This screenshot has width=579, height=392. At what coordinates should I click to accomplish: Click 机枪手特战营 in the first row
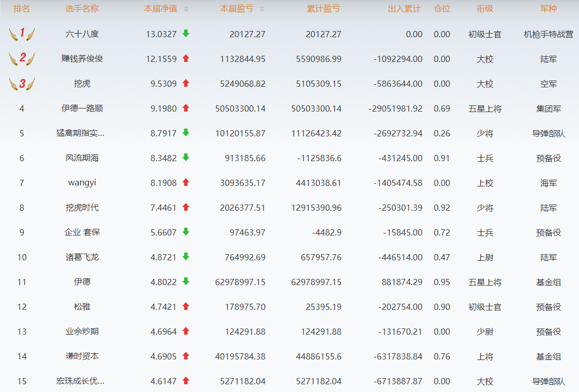click(x=548, y=34)
